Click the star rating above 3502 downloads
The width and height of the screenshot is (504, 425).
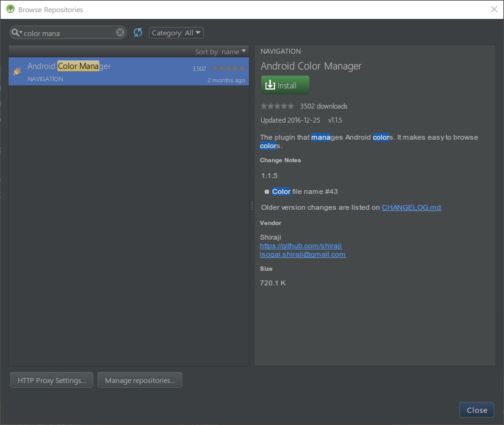coord(277,106)
